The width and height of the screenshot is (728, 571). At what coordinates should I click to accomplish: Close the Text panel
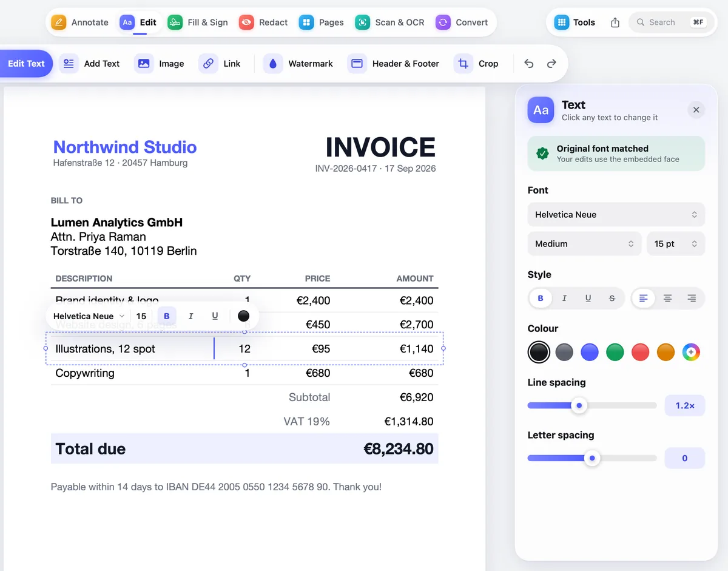coord(696,110)
